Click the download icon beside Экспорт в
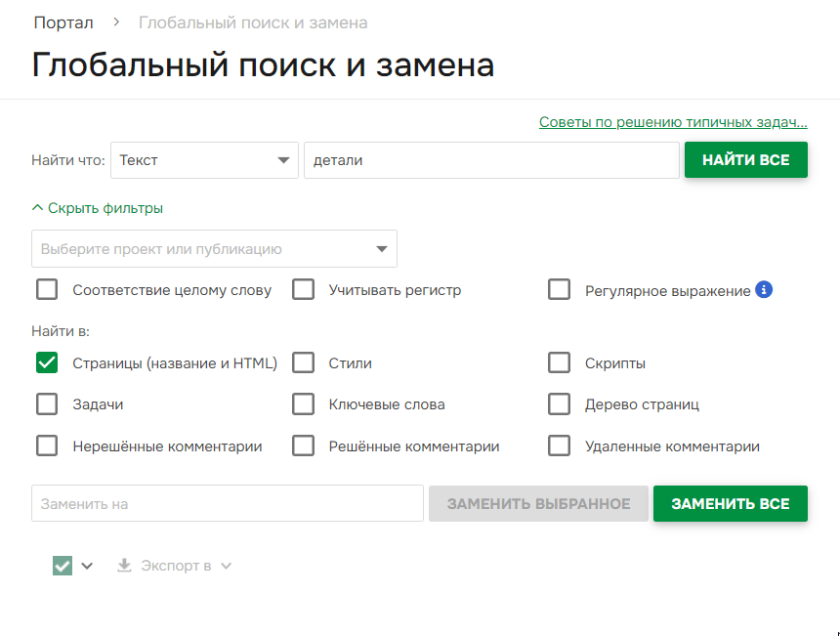840x636 pixels. pyautogui.click(x=124, y=565)
